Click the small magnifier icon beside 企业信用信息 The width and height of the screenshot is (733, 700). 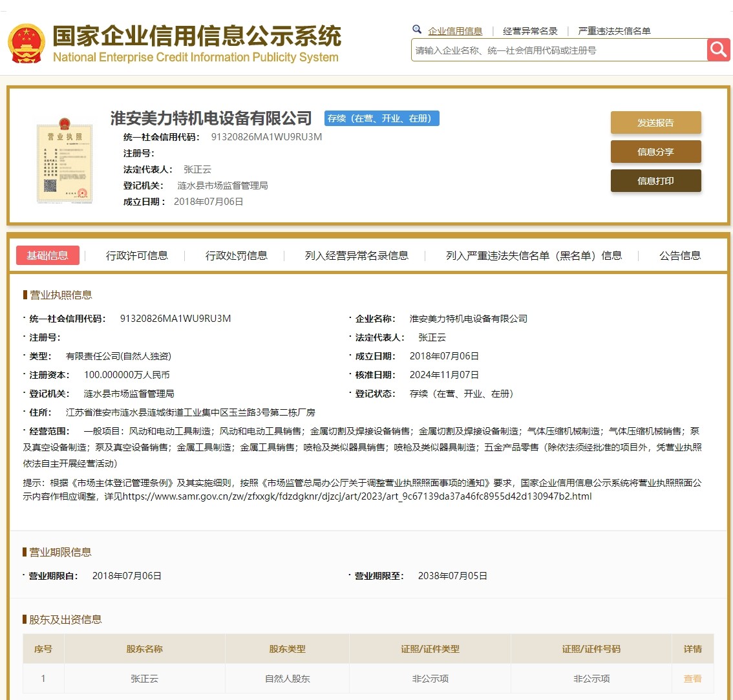click(416, 30)
